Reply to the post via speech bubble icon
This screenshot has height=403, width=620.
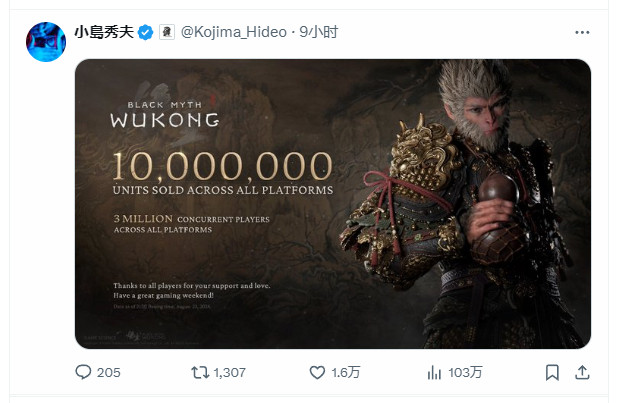pos(83,372)
